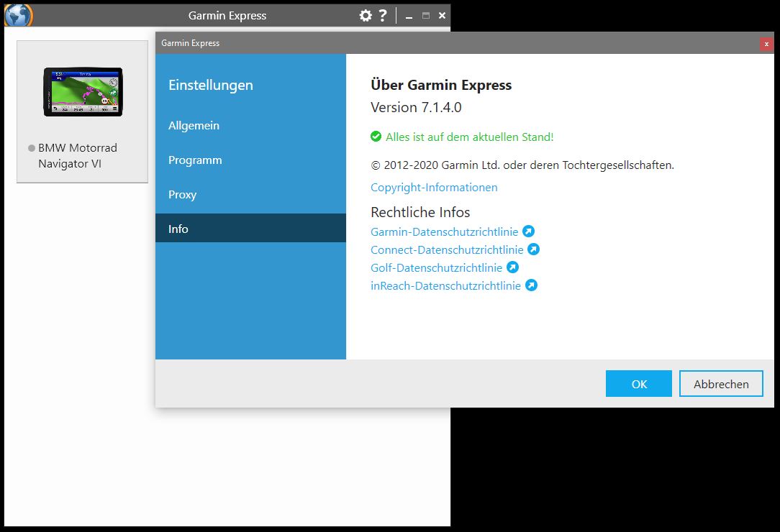Open the Golf-Datenschutzrichtlinie link
The image size is (780, 532).
[x=436, y=267]
